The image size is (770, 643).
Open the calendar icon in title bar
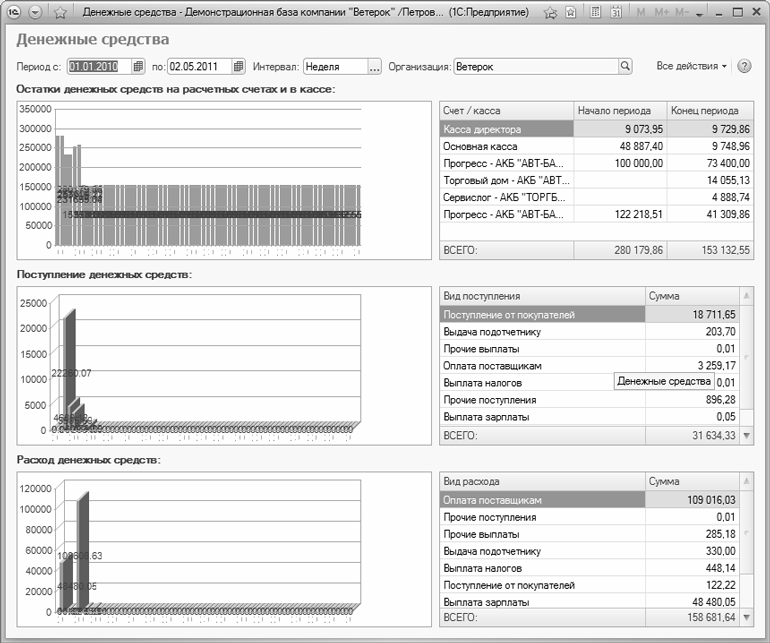[x=615, y=13]
